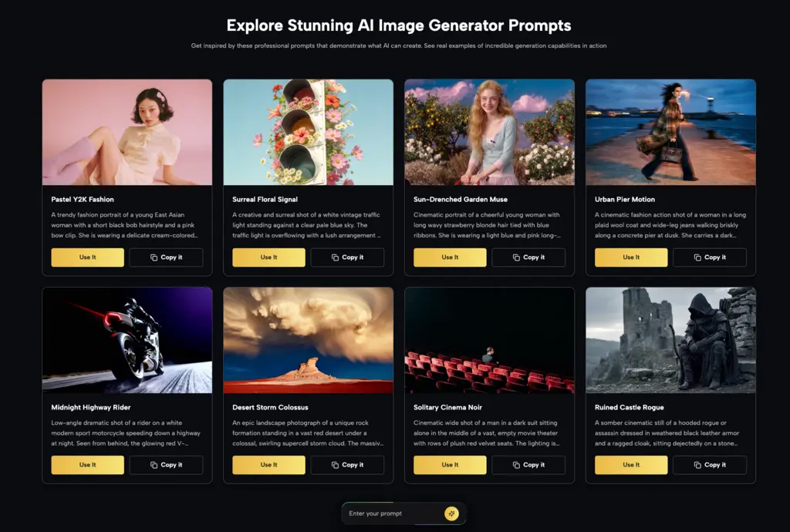Click copy icon on Desert Storm Colossus card
The height and width of the screenshot is (532, 790).
335,465
